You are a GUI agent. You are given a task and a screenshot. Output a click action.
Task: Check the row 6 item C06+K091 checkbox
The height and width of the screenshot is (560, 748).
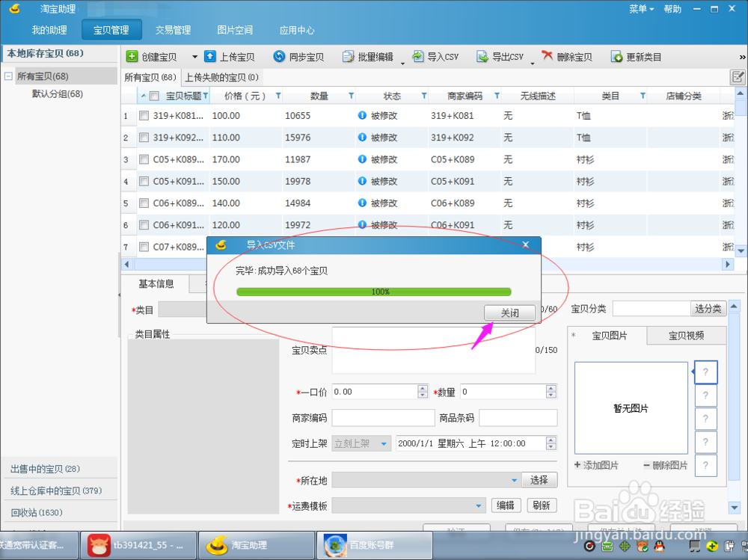[x=144, y=224]
